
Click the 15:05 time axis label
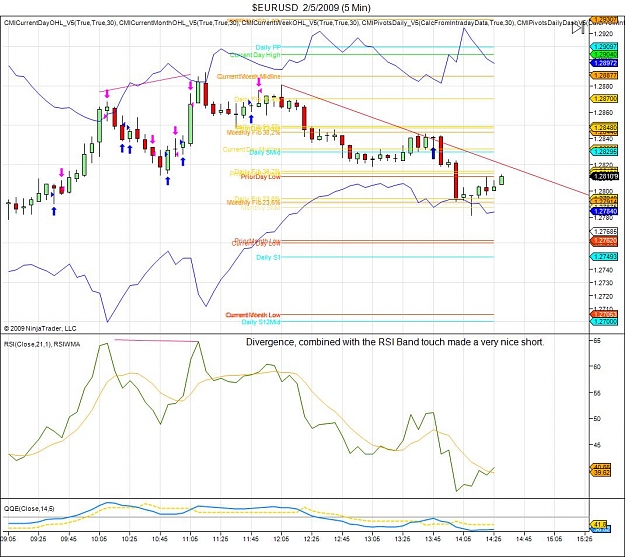tap(554, 539)
